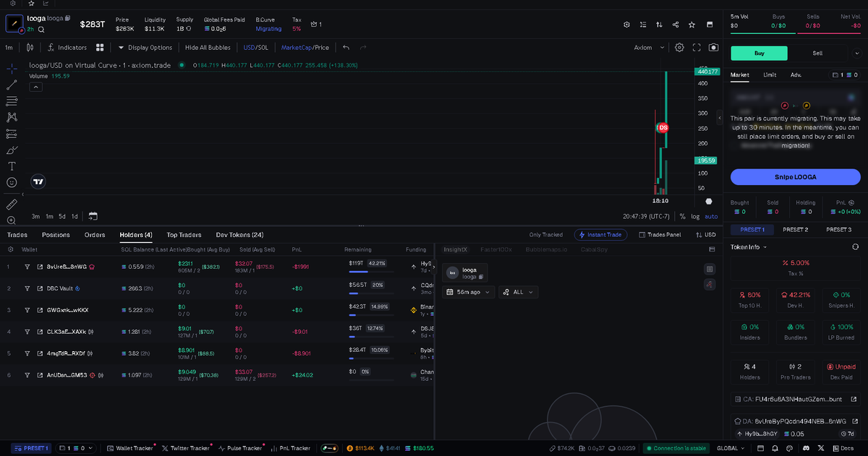
Task: Open Wallet Tracker
Action: click(130, 448)
